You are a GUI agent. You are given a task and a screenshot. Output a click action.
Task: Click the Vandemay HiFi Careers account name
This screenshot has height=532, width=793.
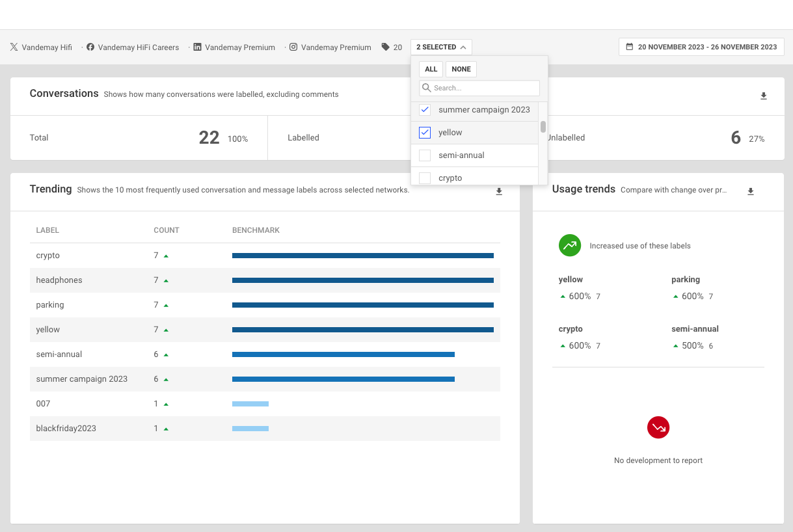pyautogui.click(x=139, y=47)
